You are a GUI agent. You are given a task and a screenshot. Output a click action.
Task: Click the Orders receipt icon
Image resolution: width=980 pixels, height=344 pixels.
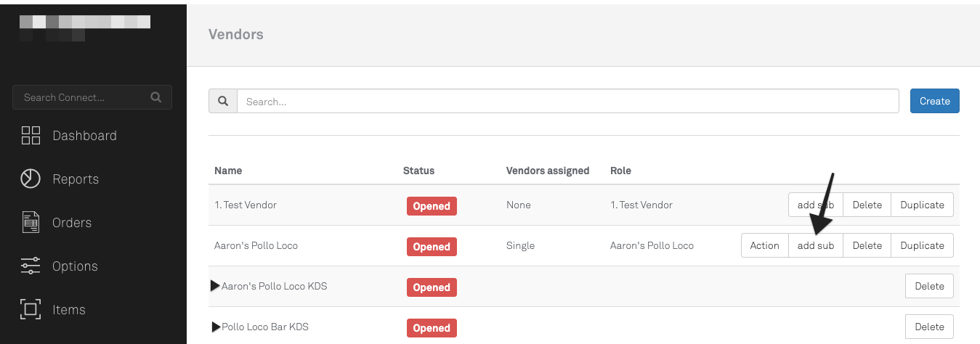(31, 223)
